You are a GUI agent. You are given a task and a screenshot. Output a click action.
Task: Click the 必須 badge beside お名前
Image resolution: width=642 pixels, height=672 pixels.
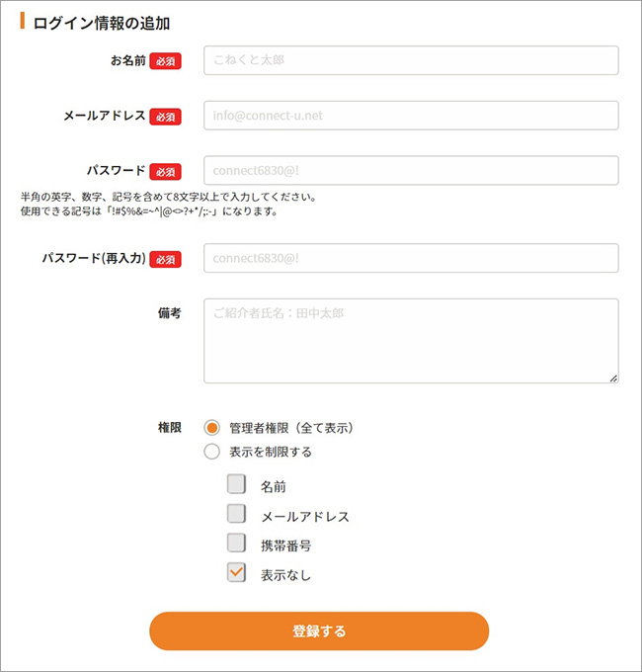(x=166, y=61)
